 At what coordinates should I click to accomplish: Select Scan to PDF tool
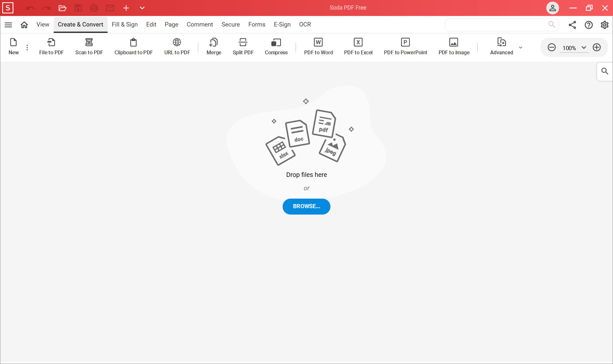click(x=89, y=47)
